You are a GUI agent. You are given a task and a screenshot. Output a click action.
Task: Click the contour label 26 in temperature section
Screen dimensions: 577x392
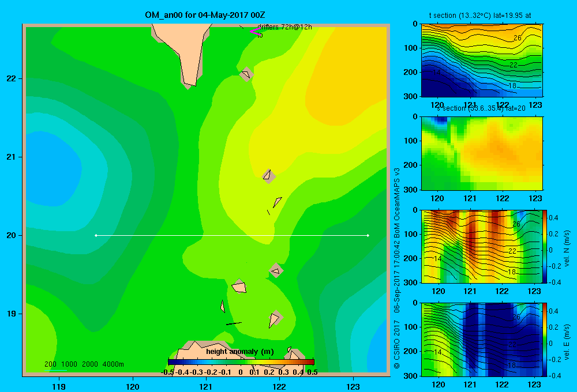pos(518,38)
